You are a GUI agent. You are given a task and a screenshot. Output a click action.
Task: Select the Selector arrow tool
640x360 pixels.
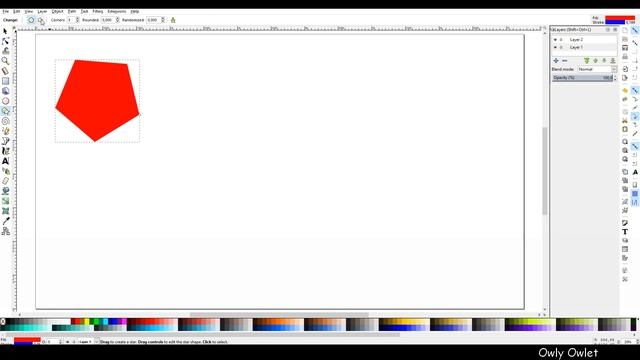tap(5, 31)
